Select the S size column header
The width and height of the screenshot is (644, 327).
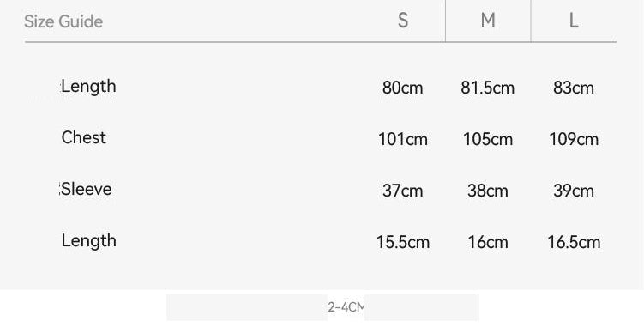403,20
